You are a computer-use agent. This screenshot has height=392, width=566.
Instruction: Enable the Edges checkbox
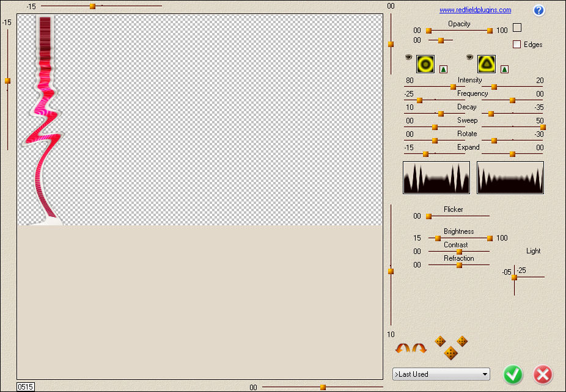point(516,45)
